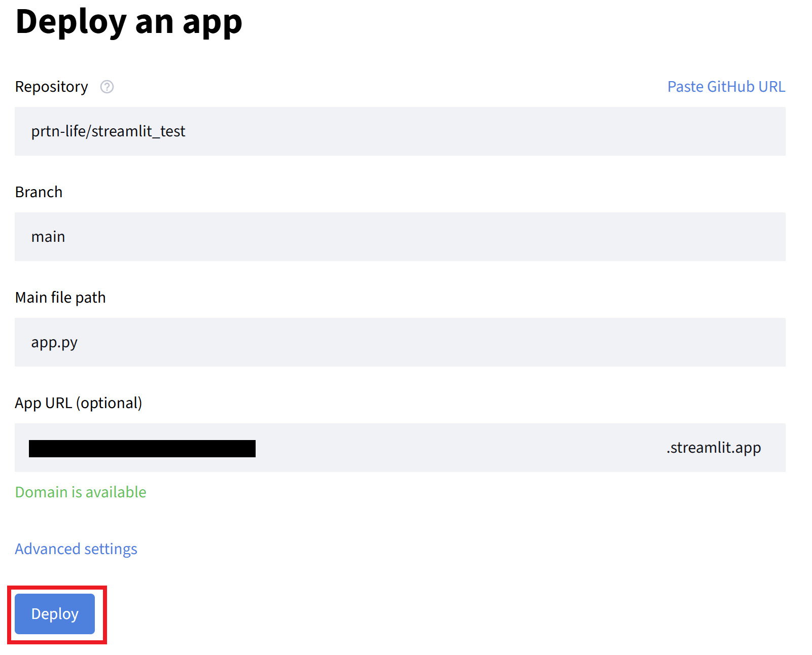Viewport: 812px width, 655px height.
Task: Click the "main" branch value text
Action: [48, 237]
